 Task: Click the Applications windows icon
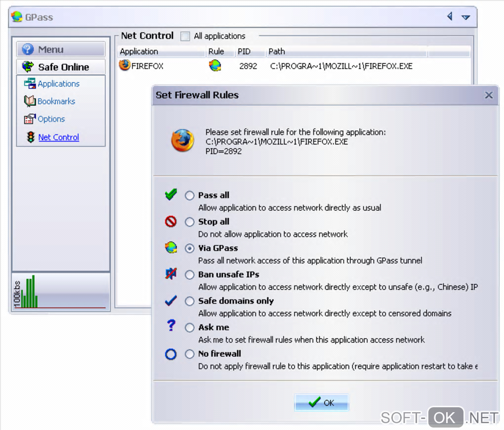[30, 84]
